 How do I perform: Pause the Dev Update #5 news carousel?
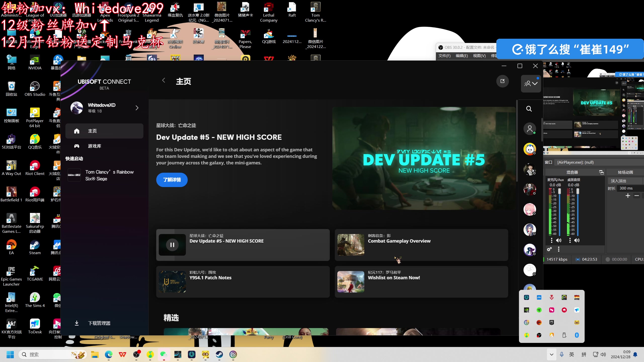(172, 245)
